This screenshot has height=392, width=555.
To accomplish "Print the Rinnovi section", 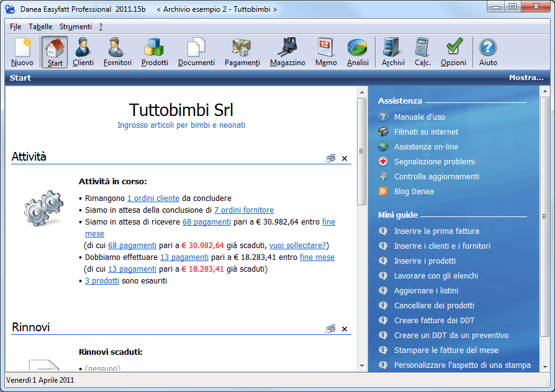I will (x=331, y=329).
